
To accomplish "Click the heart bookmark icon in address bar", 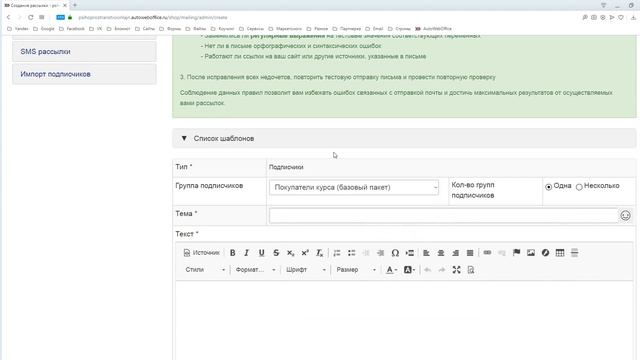I will coord(621,18).
